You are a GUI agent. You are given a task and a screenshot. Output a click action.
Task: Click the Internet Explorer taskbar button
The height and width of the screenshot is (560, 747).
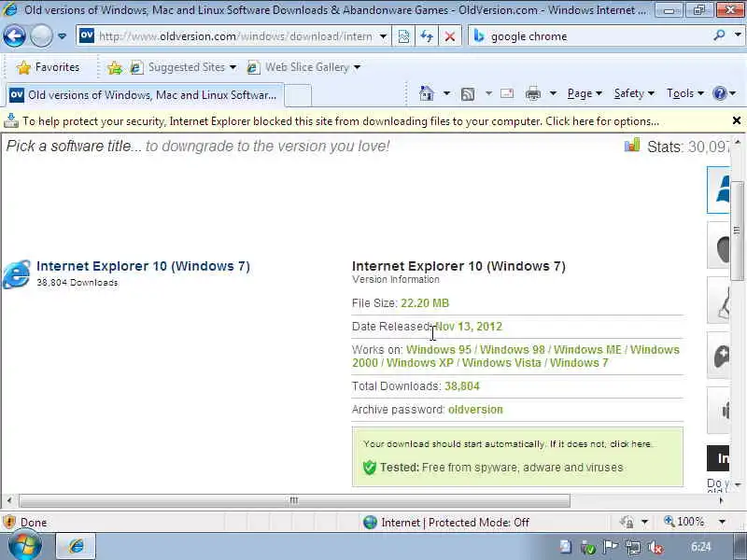click(x=77, y=546)
